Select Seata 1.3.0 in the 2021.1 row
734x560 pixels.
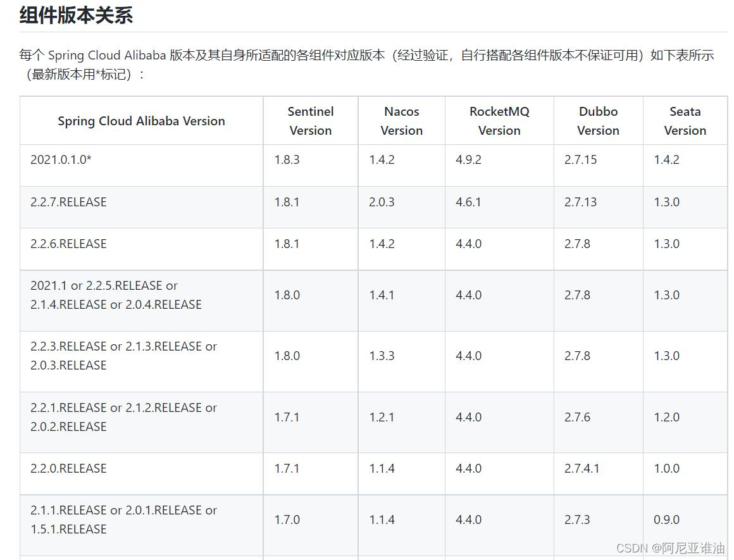pyautogui.click(x=666, y=295)
